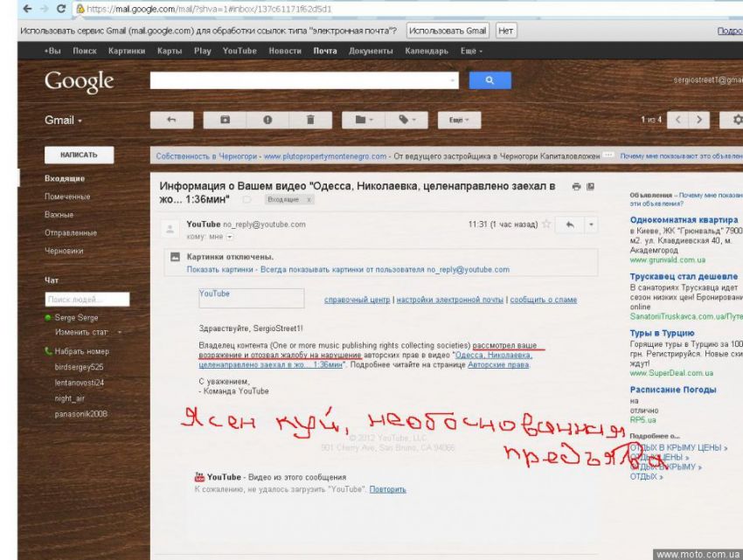
Task: Click the browser forward arrow
Action: pyautogui.click(x=44, y=9)
